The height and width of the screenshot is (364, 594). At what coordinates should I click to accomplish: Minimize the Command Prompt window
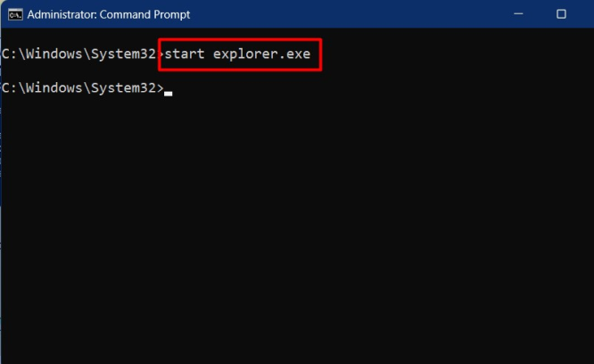(519, 14)
